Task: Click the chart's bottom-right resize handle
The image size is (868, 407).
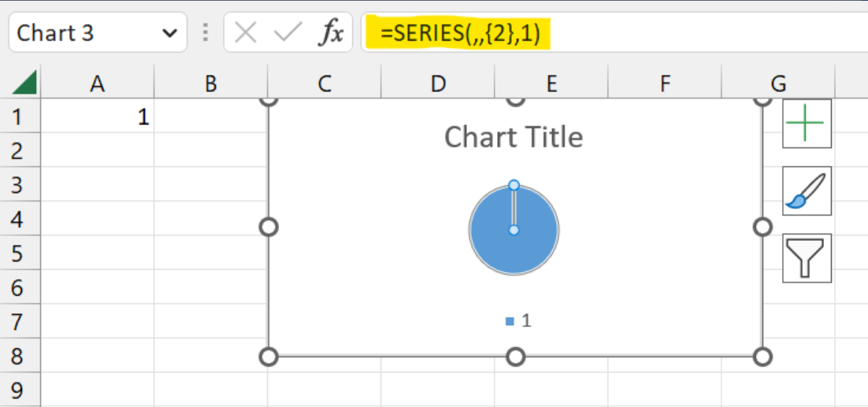Action: 762,357
